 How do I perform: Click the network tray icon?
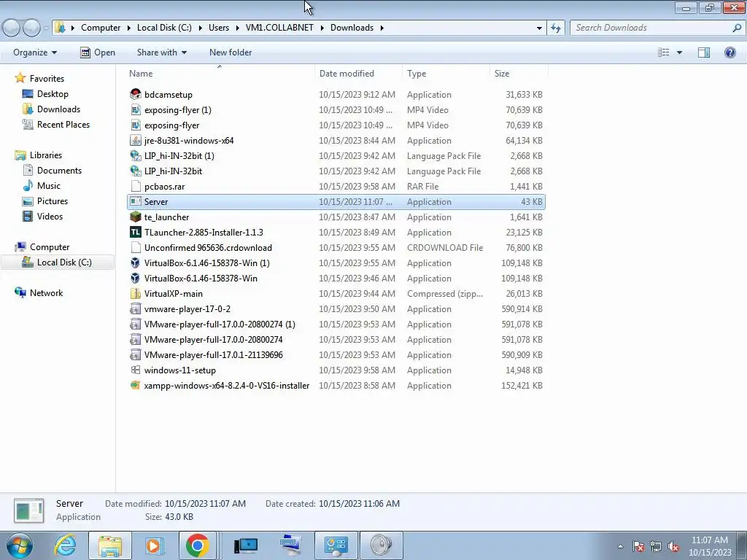click(x=656, y=547)
